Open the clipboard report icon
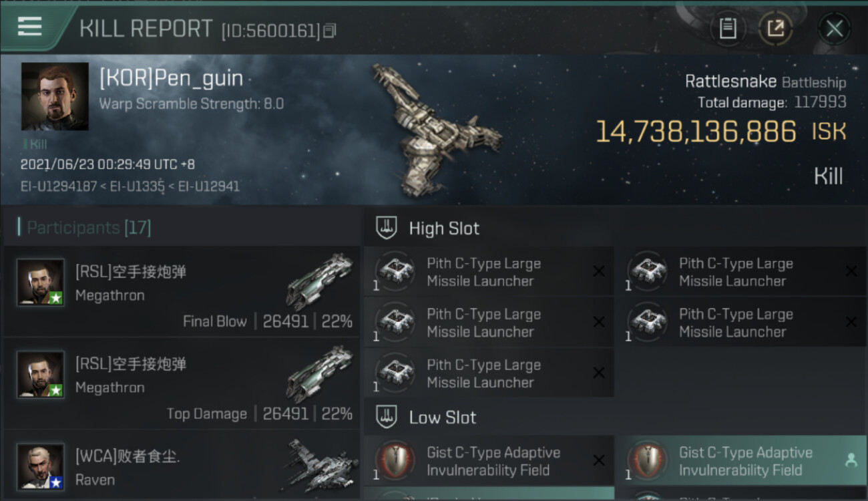The height and width of the screenshot is (501, 868). [728, 28]
